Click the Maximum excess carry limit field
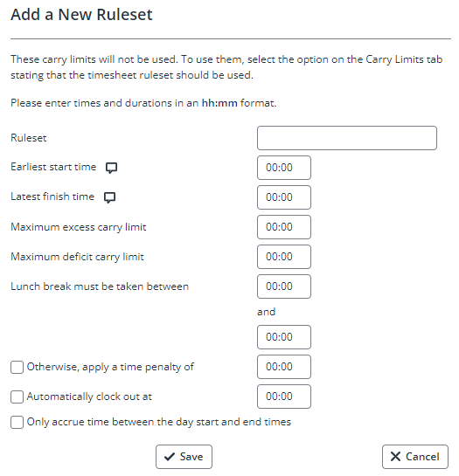Image resolution: width=459 pixels, height=476 pixels. [x=284, y=227]
